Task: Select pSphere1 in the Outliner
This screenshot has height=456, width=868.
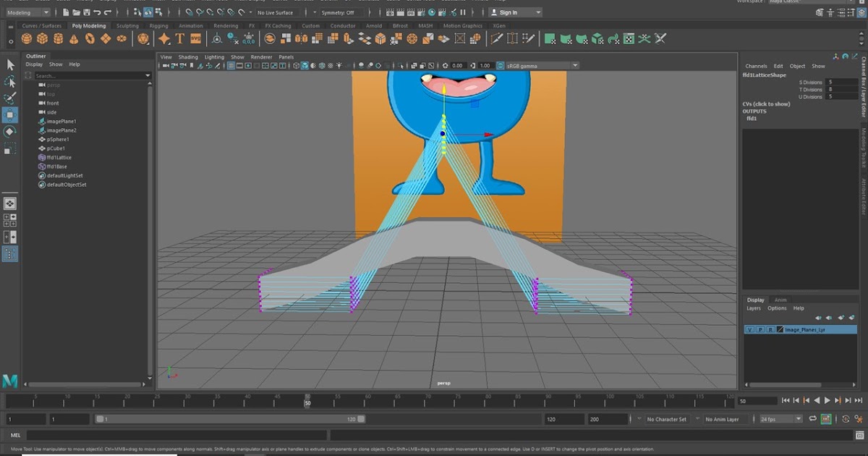Action: tap(56, 139)
